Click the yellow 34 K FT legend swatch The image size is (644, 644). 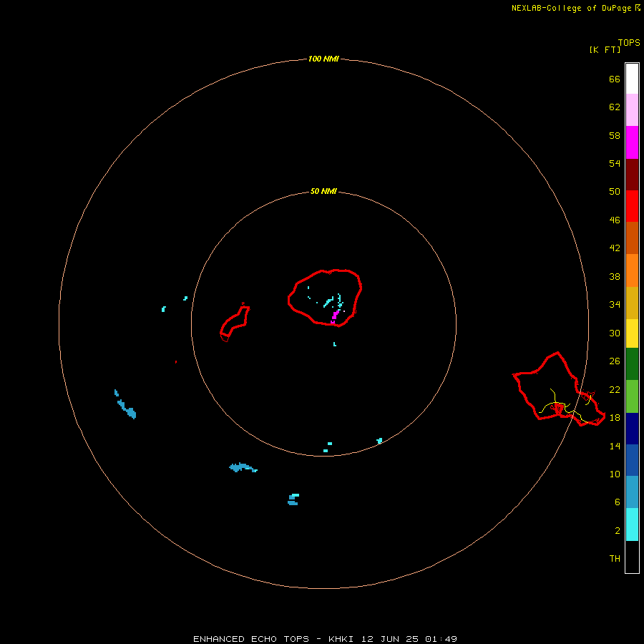pos(632,333)
